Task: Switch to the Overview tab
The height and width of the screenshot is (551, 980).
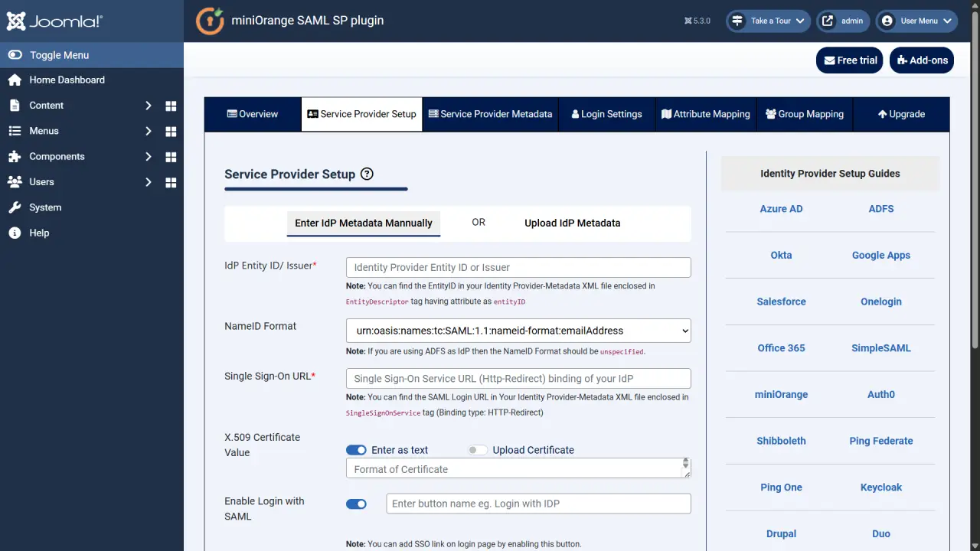Action: tap(253, 114)
